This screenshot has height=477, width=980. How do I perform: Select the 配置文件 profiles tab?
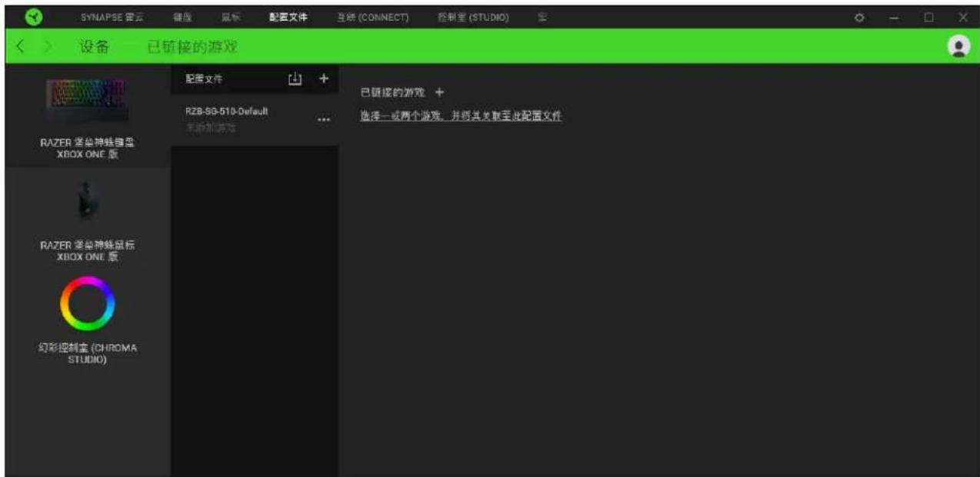288,17
